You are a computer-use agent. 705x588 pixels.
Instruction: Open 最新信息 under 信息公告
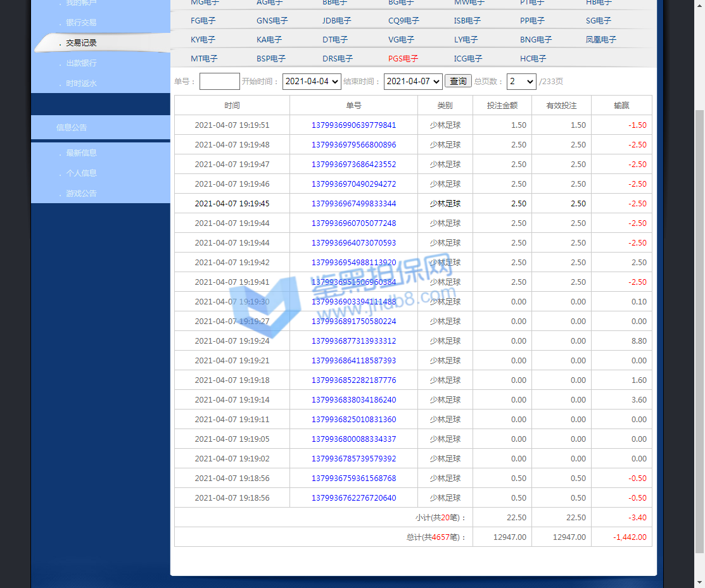81,153
